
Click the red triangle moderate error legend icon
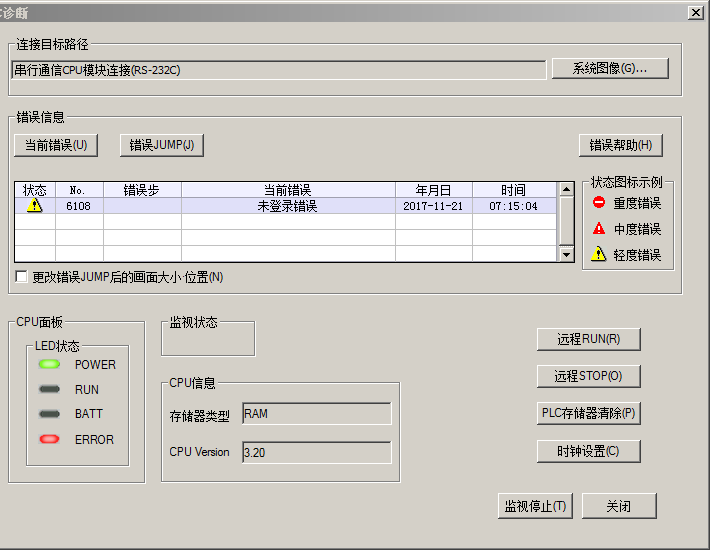click(x=599, y=229)
